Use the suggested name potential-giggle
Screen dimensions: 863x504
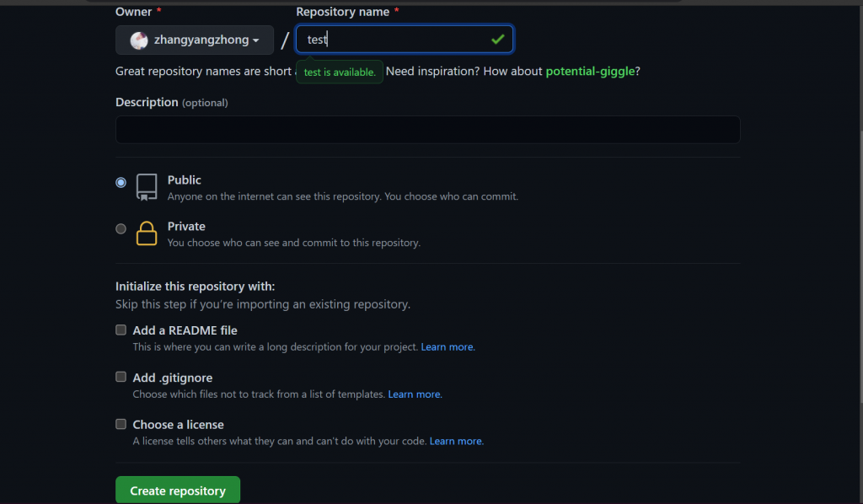tap(590, 71)
